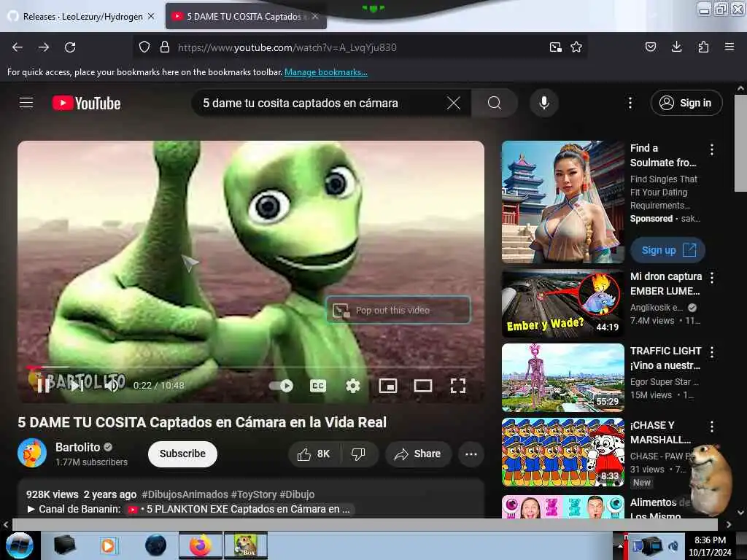This screenshot has width=747, height=560.
Task: Click the taskbar clock 8:36 PM
Action: click(x=710, y=545)
